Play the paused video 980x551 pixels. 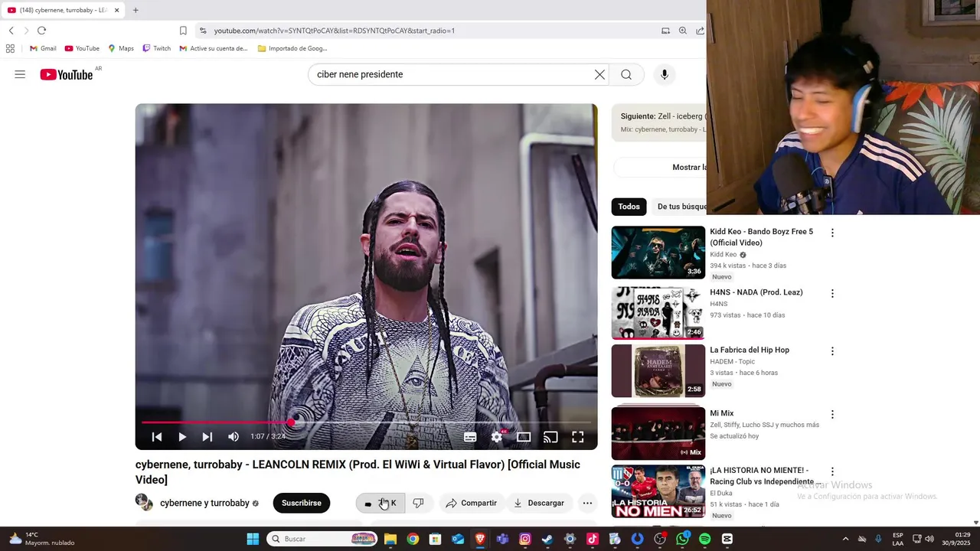tap(182, 437)
